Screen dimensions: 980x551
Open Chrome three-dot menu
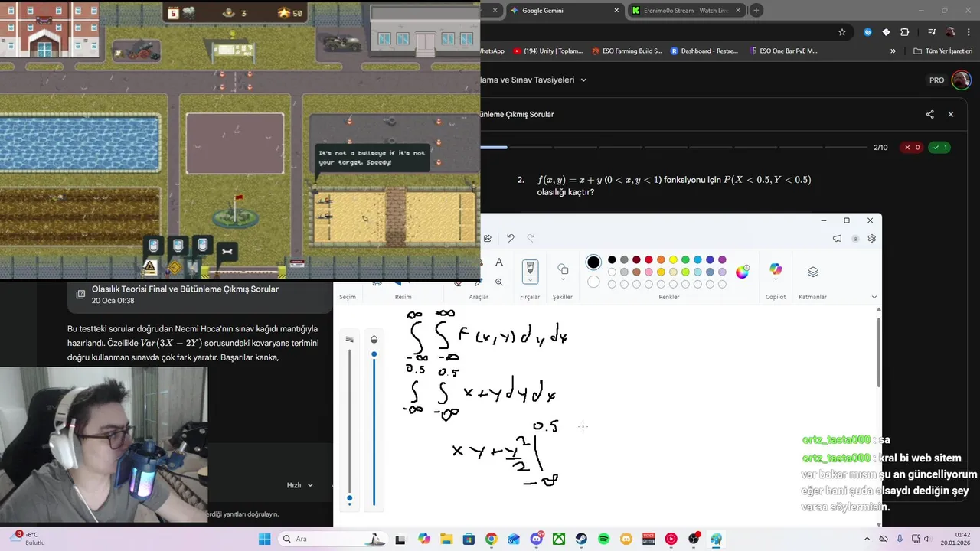pos(970,32)
